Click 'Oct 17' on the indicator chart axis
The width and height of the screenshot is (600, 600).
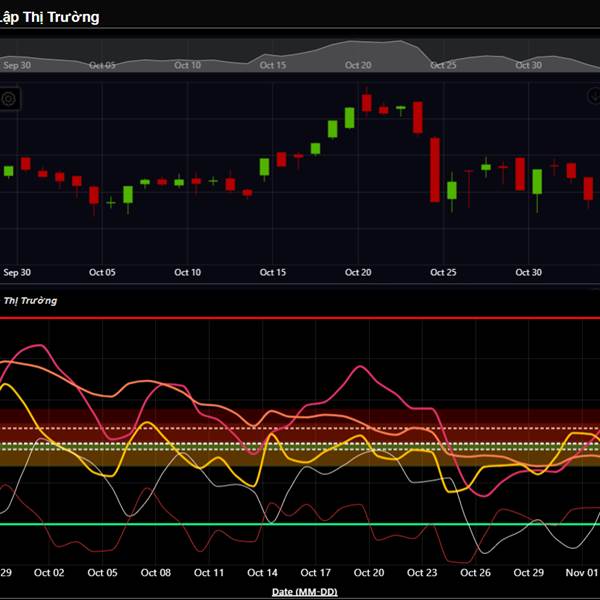pos(315,573)
